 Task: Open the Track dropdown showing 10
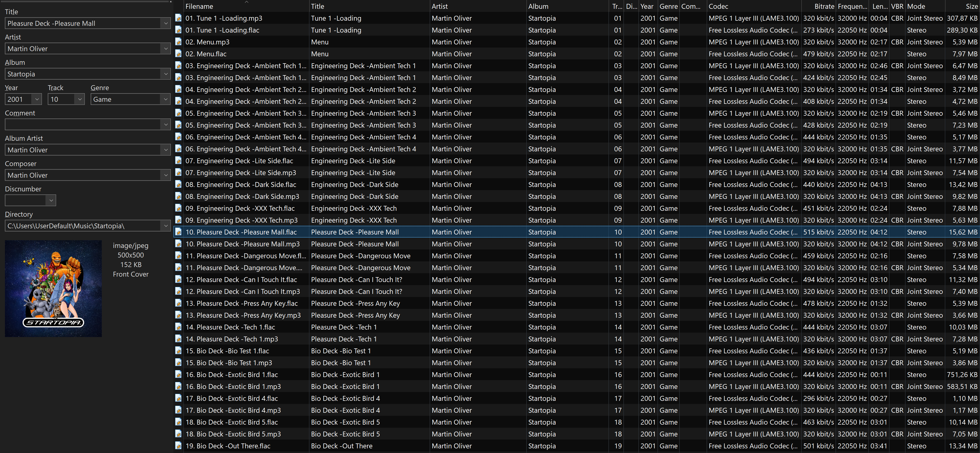tap(80, 99)
